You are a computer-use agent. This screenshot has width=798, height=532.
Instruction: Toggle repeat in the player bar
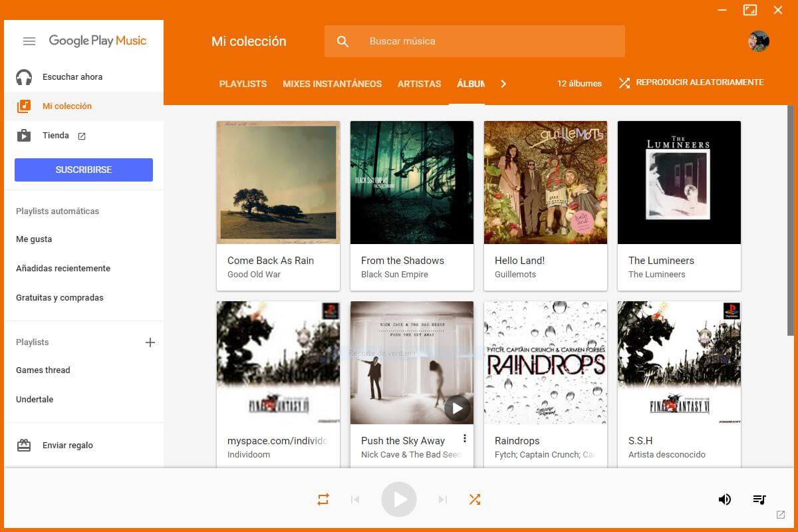(323, 499)
